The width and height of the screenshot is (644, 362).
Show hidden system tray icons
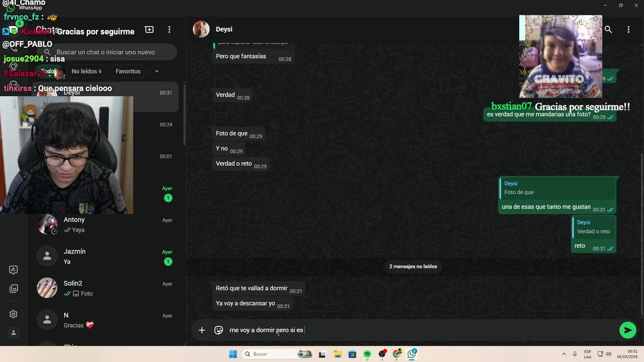coord(564,354)
